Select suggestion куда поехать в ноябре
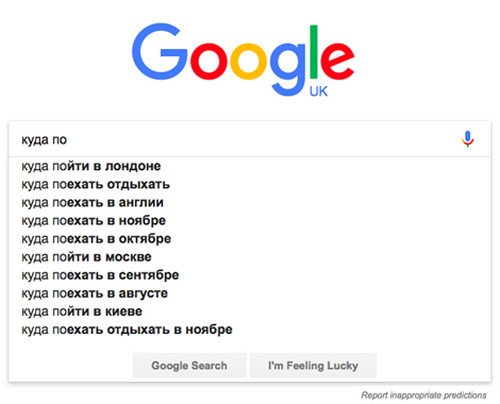 coord(94,220)
